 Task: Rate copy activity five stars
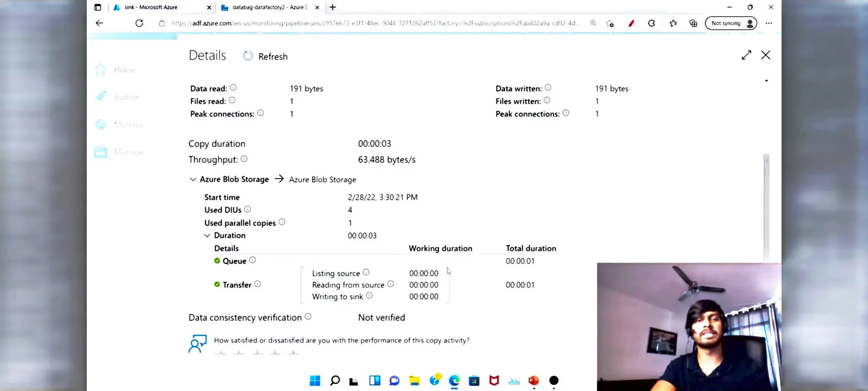[293, 352]
